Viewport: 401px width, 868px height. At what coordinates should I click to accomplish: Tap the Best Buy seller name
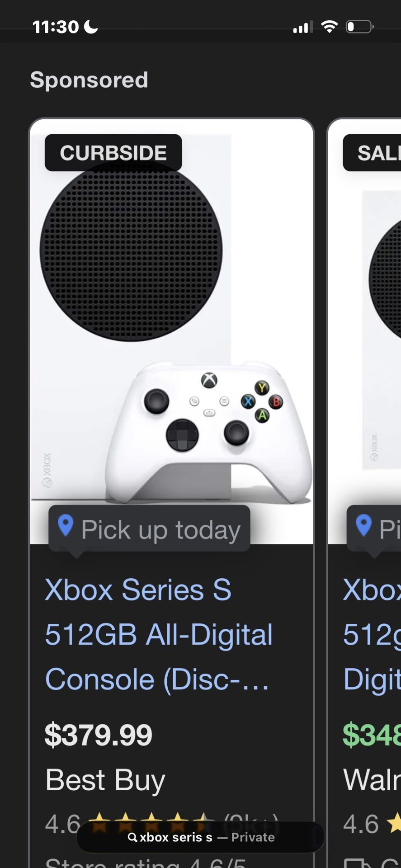[x=105, y=780]
